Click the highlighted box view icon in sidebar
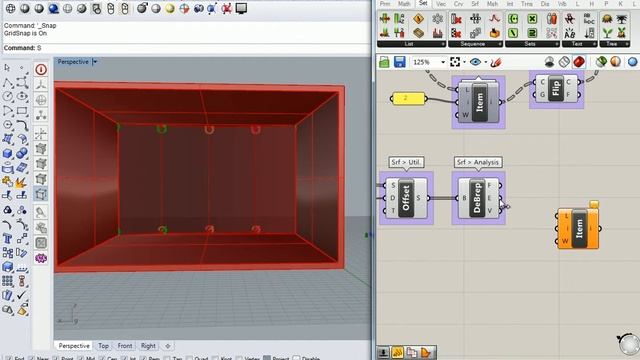This screenshot has width=640, height=360. pyautogui.click(x=41, y=194)
